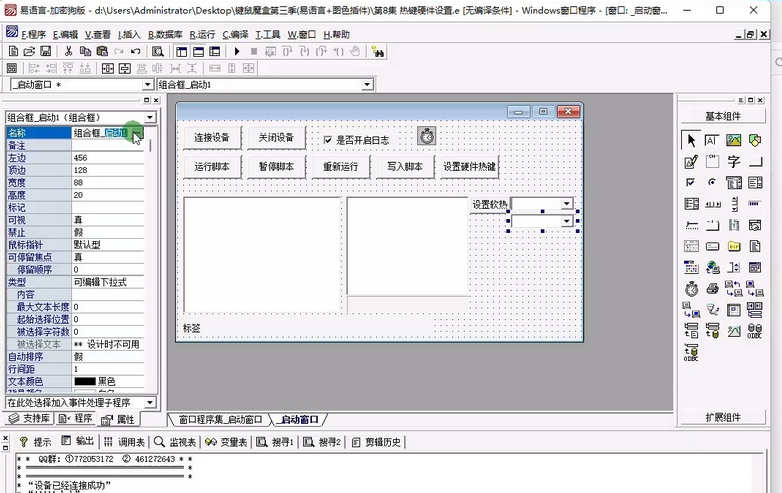
Task: Select the checkbox component in palette
Action: [x=691, y=182]
